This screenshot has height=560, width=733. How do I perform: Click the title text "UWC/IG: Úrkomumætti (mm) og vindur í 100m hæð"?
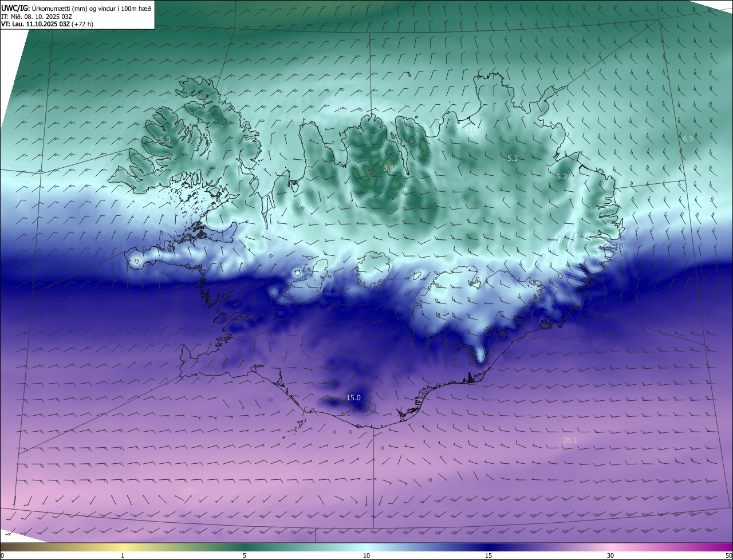pos(77,8)
